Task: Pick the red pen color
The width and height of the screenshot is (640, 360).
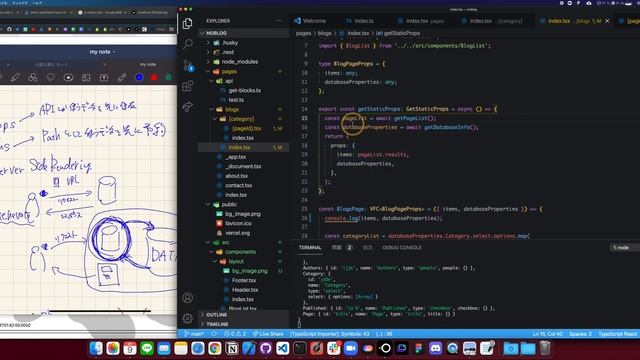Action: pos(154,77)
